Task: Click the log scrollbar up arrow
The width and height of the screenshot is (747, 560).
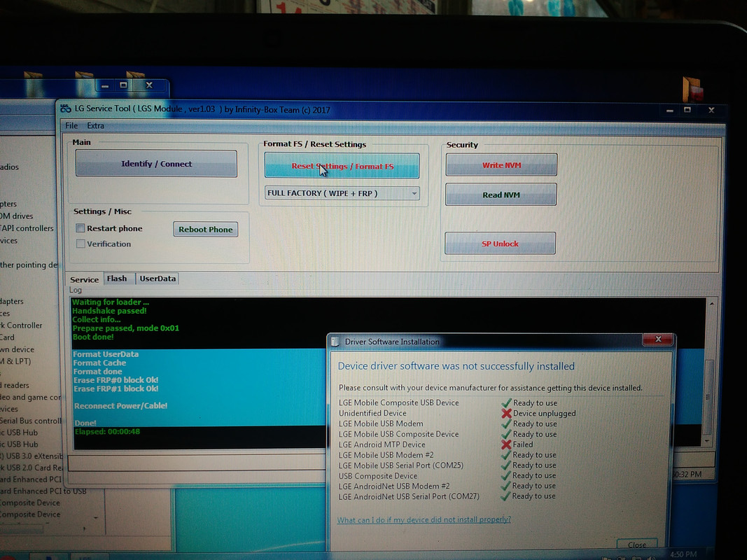Action: (x=712, y=303)
